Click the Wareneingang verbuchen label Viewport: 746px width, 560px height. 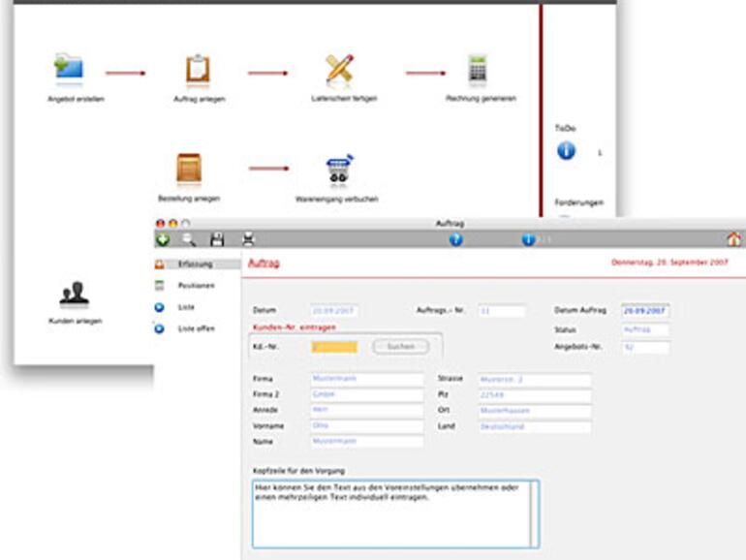(x=337, y=200)
